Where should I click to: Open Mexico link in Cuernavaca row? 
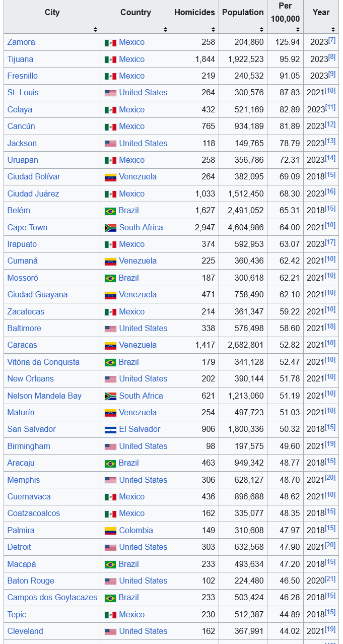(132, 496)
